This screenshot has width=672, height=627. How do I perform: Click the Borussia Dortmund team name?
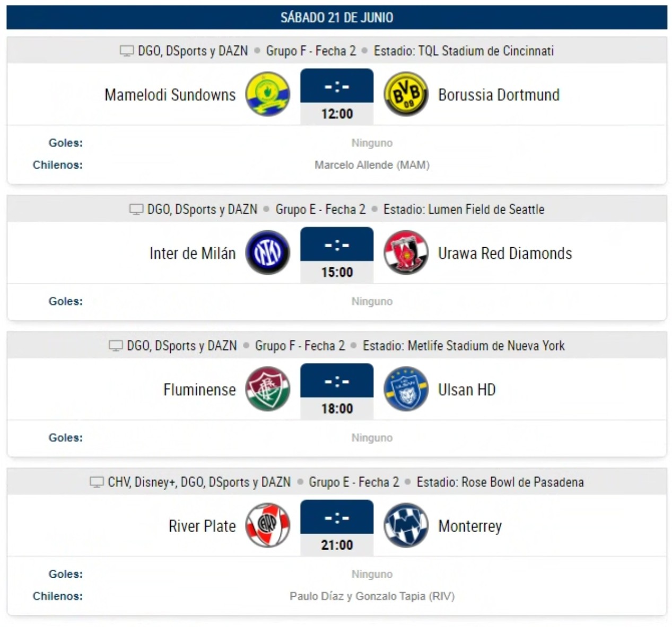[499, 95]
